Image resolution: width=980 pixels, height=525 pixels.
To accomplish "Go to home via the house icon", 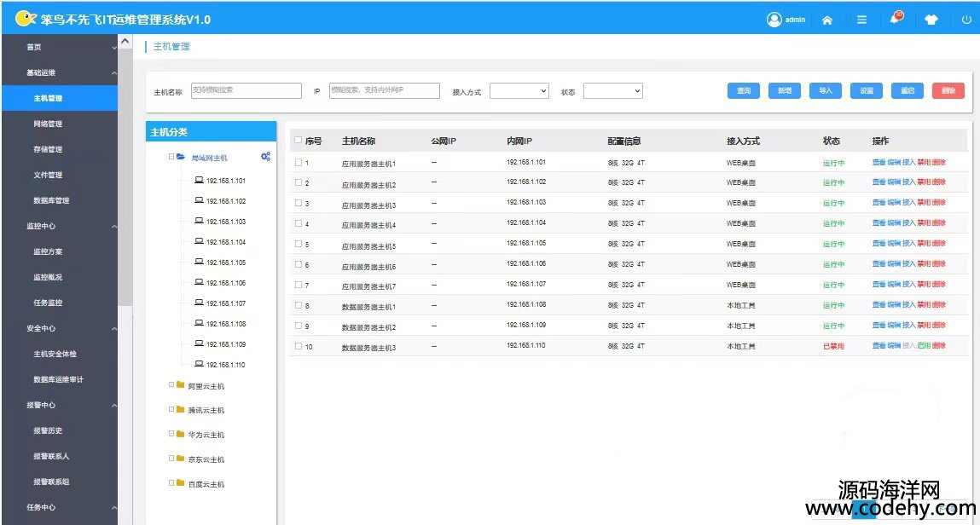I will (826, 20).
